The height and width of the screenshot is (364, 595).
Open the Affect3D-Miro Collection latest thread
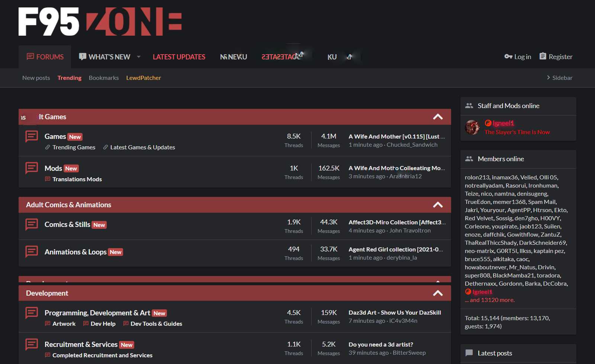[397, 222]
